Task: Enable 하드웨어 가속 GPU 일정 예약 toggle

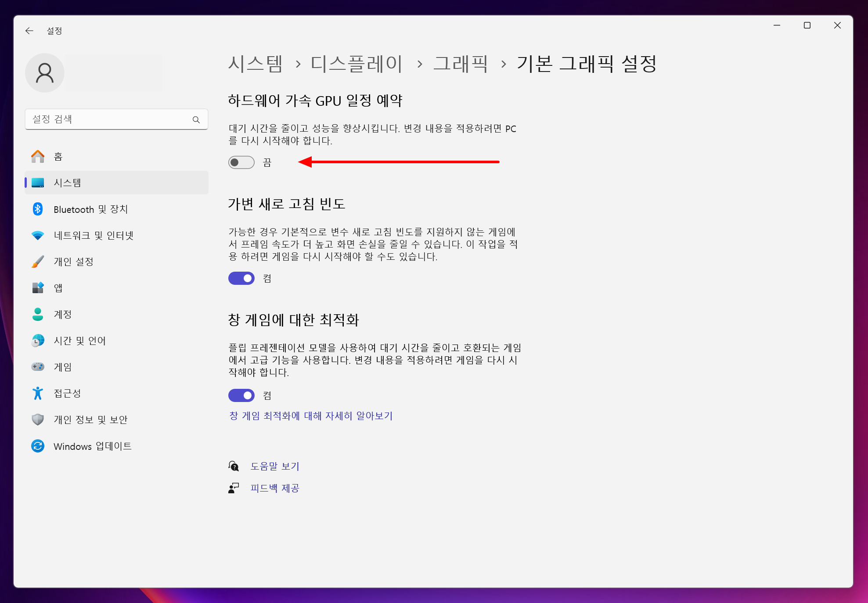Action: click(x=241, y=162)
